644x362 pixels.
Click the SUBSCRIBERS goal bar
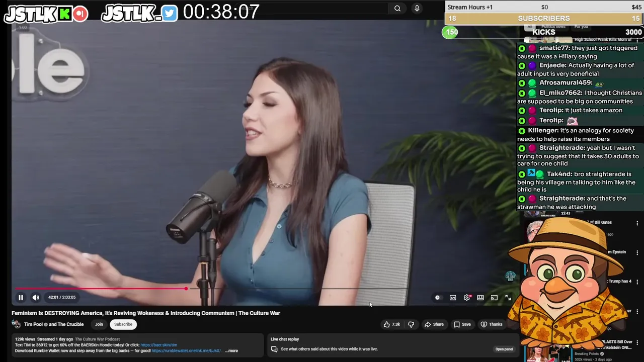tap(544, 19)
